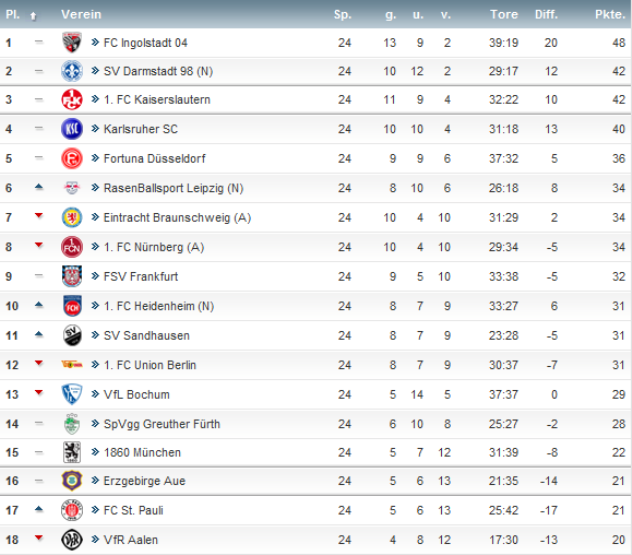The image size is (632, 555).
Task: Open the SpVgg Greuther Fürth link
Action: [161, 424]
